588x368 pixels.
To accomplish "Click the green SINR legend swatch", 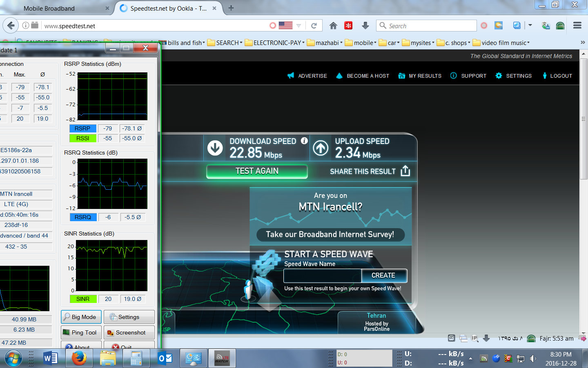I will (x=83, y=299).
